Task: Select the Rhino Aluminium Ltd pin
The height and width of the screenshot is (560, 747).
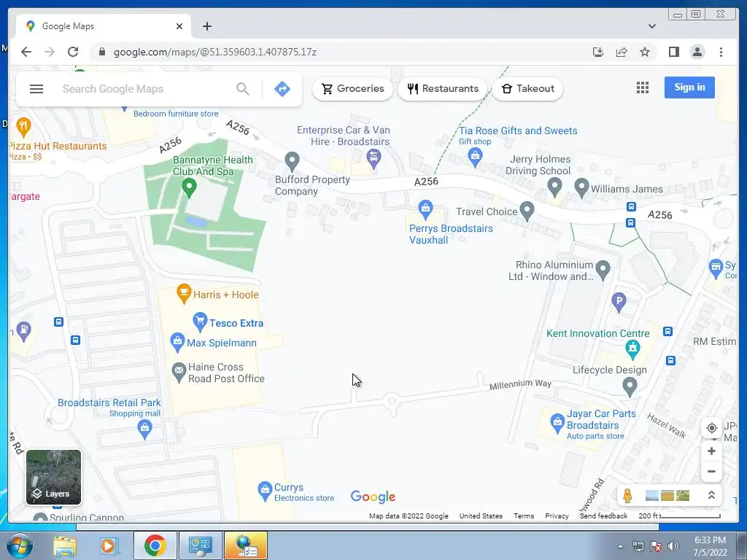Action: [x=603, y=271]
